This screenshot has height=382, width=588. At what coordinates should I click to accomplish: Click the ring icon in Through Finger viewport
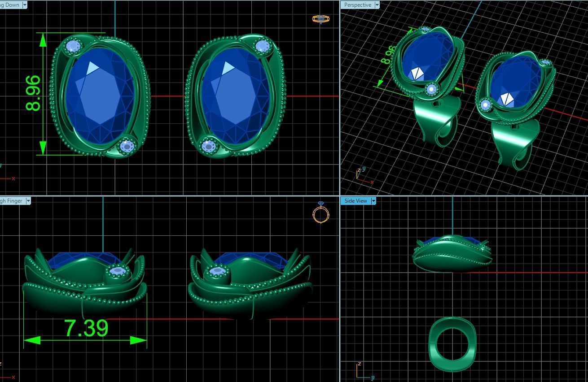click(321, 213)
